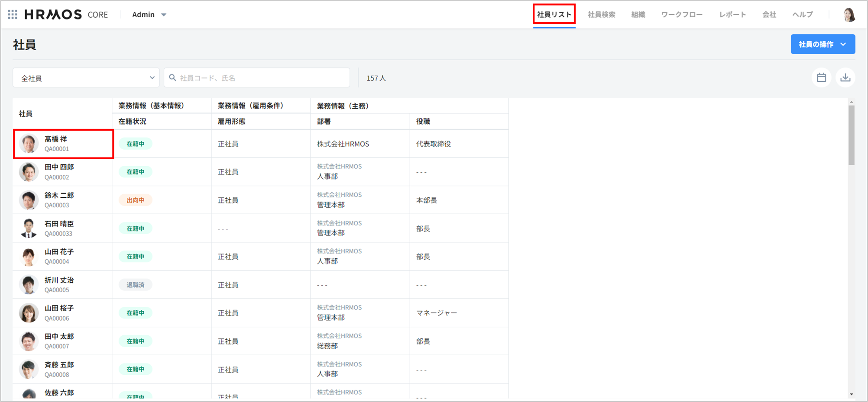Click the calendar date icon
Viewport: 868px width, 402px height.
tap(821, 78)
